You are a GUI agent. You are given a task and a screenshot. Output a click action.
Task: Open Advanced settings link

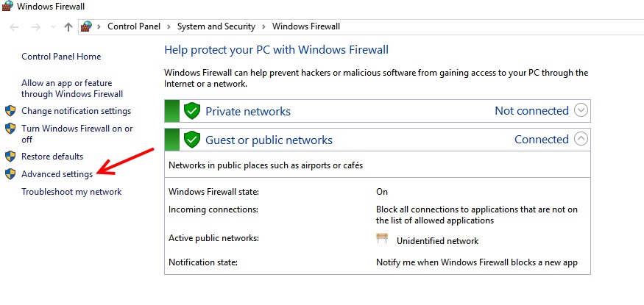pos(57,174)
